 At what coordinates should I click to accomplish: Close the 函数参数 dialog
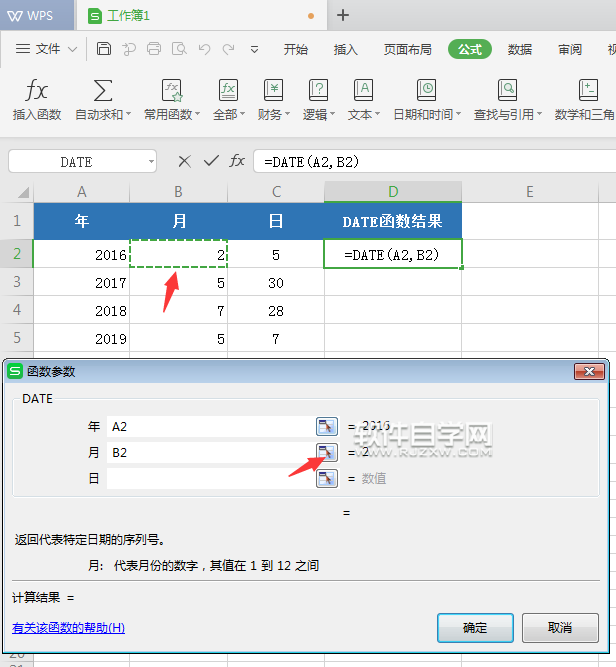click(589, 371)
